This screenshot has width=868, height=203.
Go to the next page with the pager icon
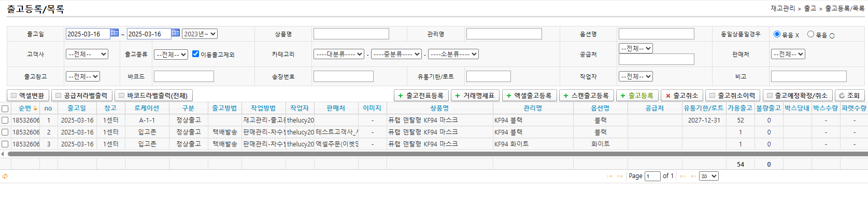pyautogui.click(x=683, y=177)
